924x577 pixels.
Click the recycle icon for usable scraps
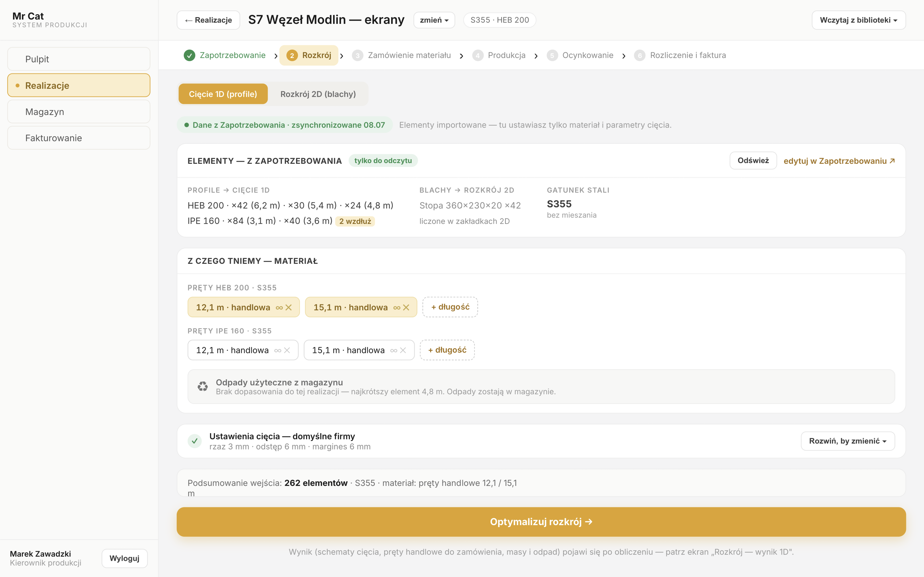[203, 387]
